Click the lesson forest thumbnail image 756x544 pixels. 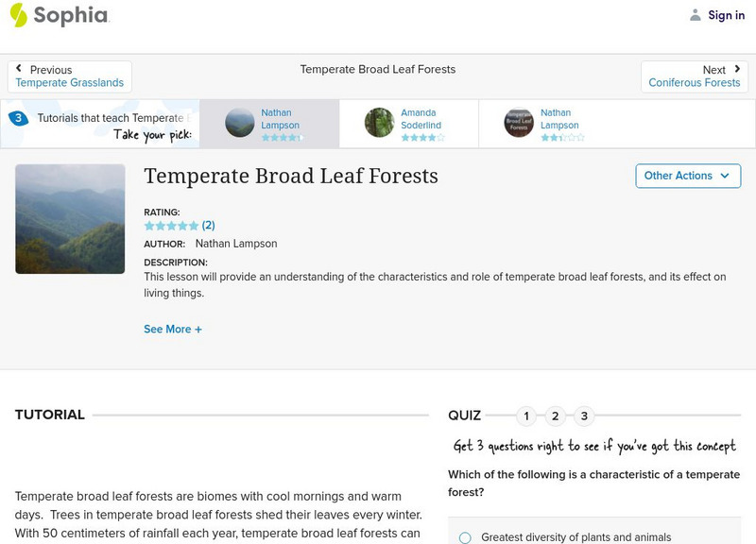coord(70,219)
